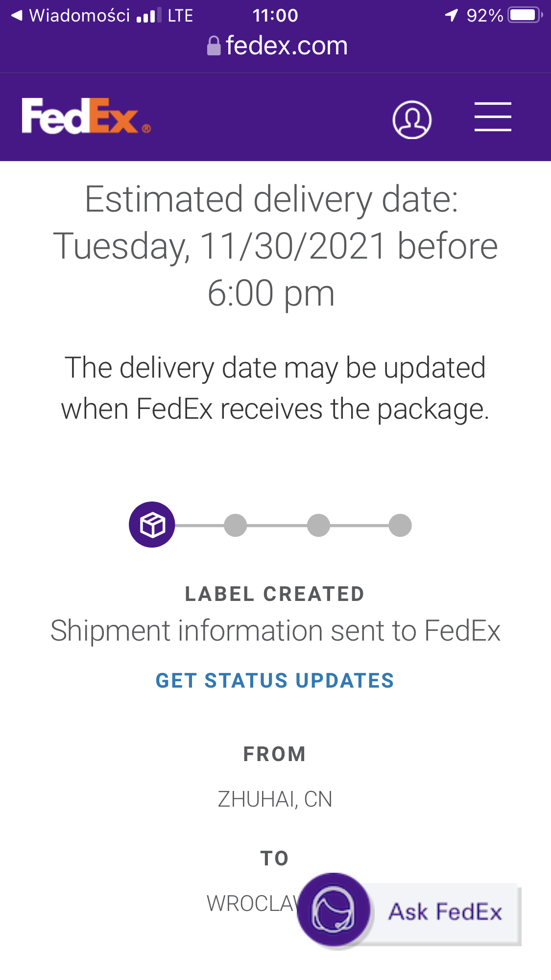
Task: Tap the fedex.com address bar
Action: [287, 46]
